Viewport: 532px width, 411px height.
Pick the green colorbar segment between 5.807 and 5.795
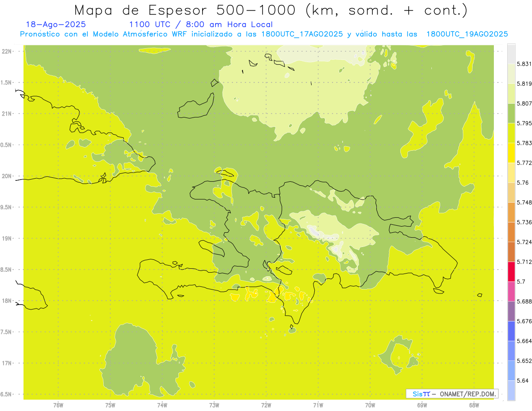point(511,113)
